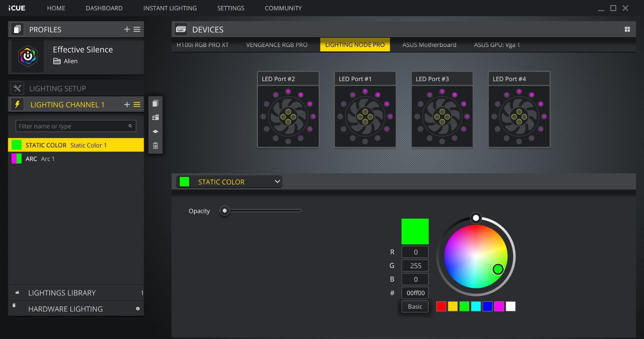Click the keyboard icon beside the Devices title
644x339 pixels.
[x=180, y=29]
